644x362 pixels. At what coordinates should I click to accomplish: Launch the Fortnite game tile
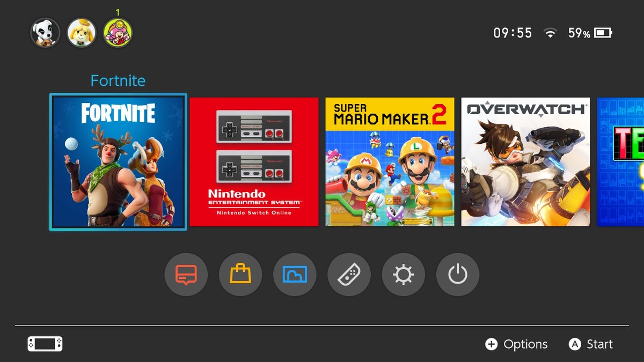pyautogui.click(x=118, y=162)
